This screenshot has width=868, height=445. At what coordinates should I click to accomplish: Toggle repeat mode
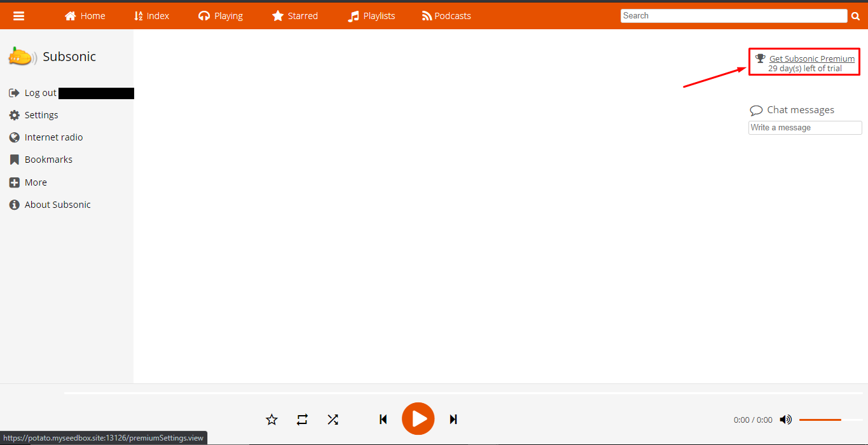(302, 420)
